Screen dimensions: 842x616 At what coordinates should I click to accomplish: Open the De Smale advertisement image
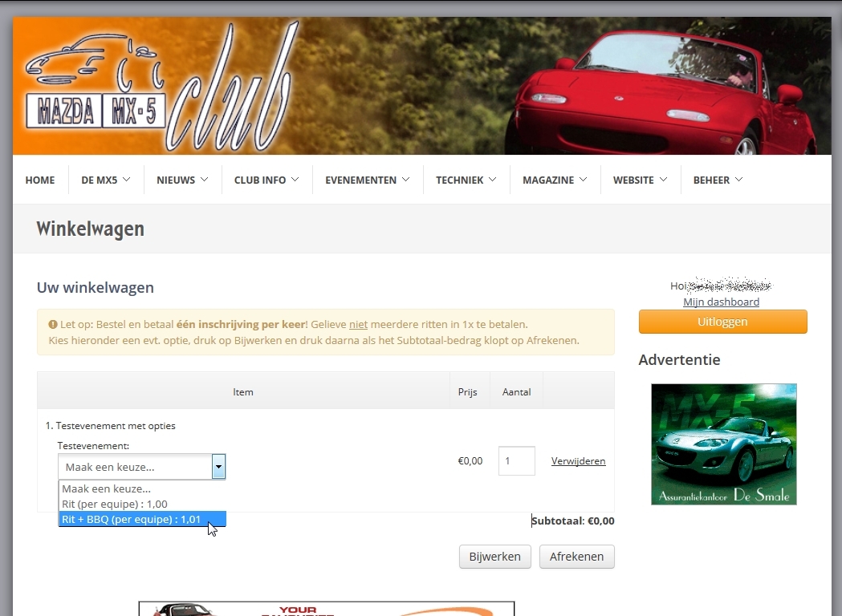[x=724, y=444]
